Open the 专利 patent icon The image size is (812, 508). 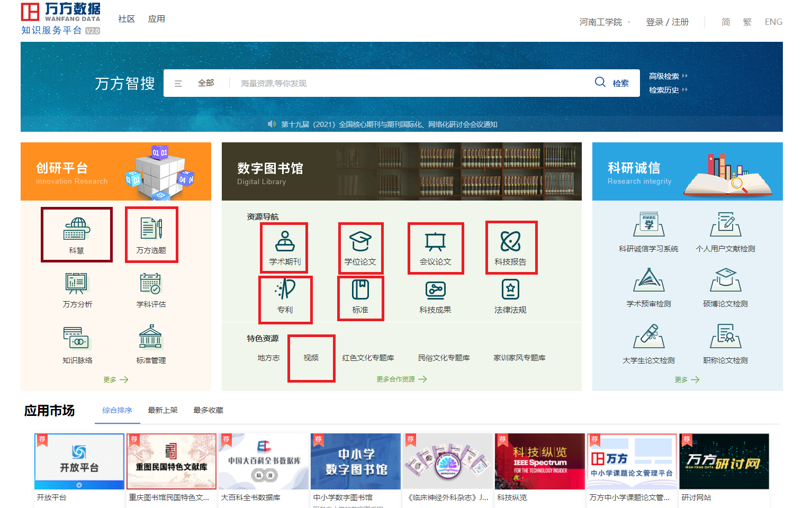pos(285,295)
